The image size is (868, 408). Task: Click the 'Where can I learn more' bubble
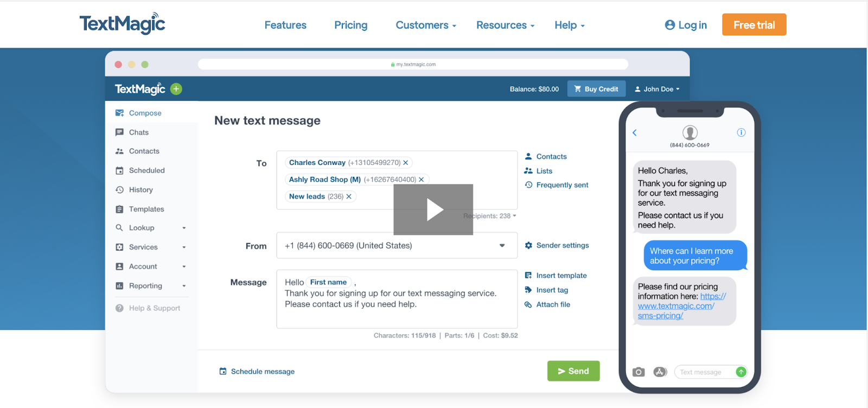click(x=694, y=256)
